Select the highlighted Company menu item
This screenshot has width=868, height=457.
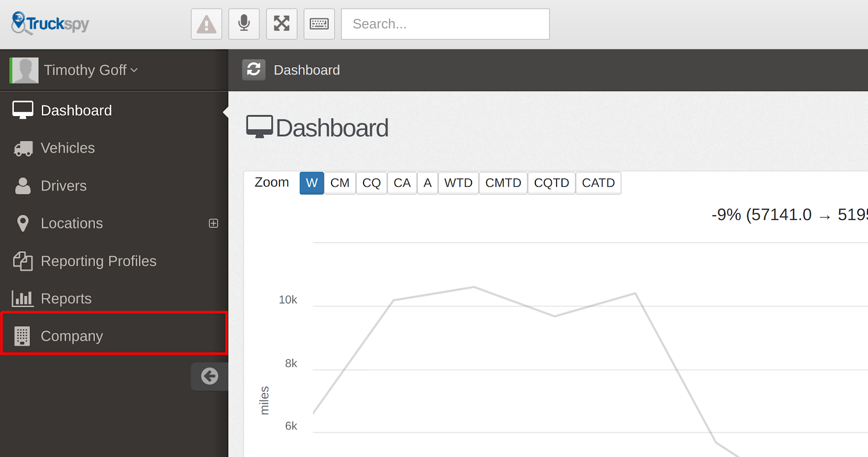[72, 336]
